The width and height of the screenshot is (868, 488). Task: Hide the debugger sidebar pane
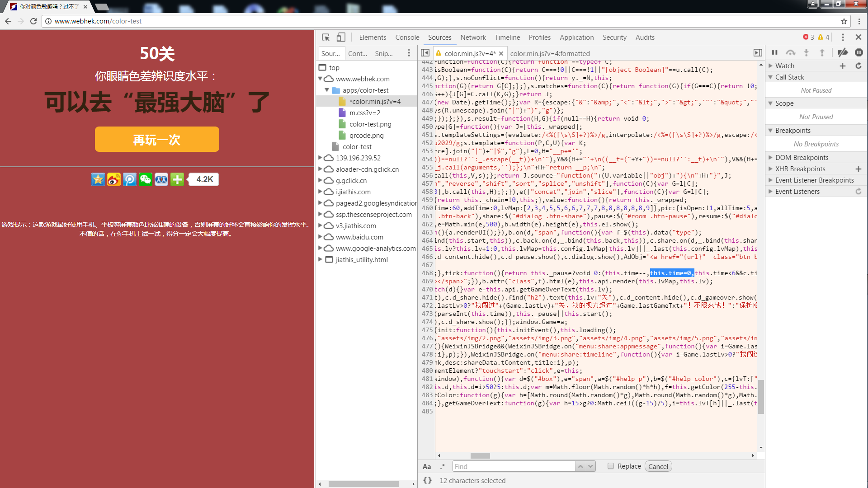758,53
